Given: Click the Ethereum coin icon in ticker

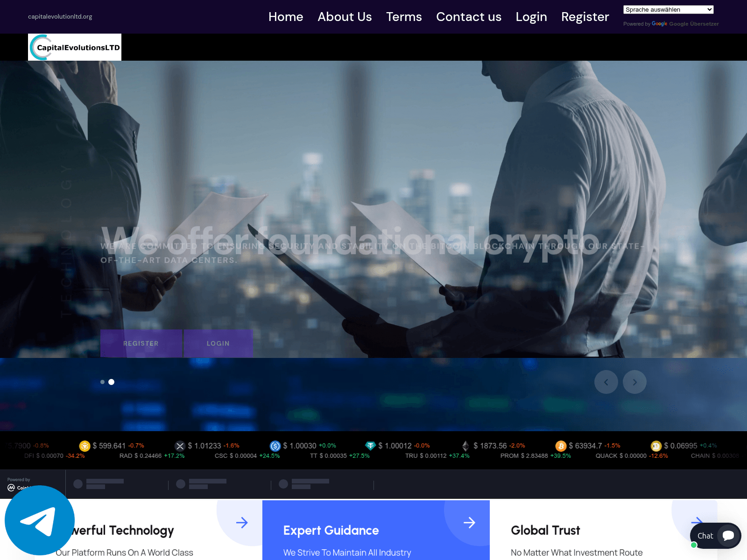Looking at the screenshot, I should (x=465, y=446).
